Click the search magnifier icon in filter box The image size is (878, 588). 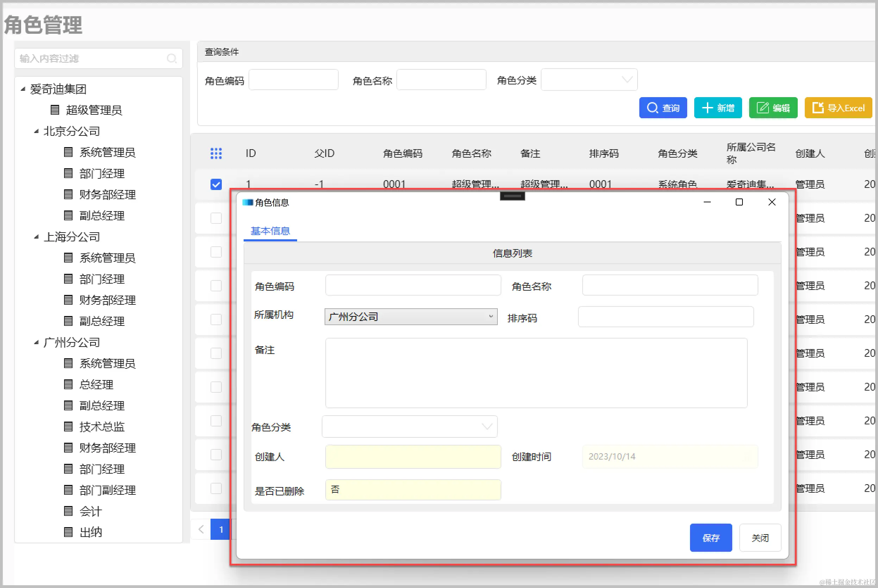pos(172,58)
